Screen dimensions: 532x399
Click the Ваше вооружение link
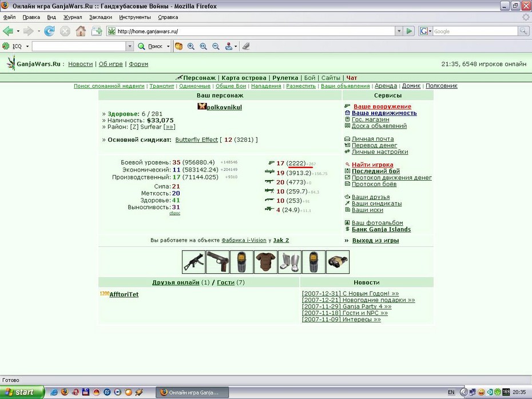pos(382,106)
